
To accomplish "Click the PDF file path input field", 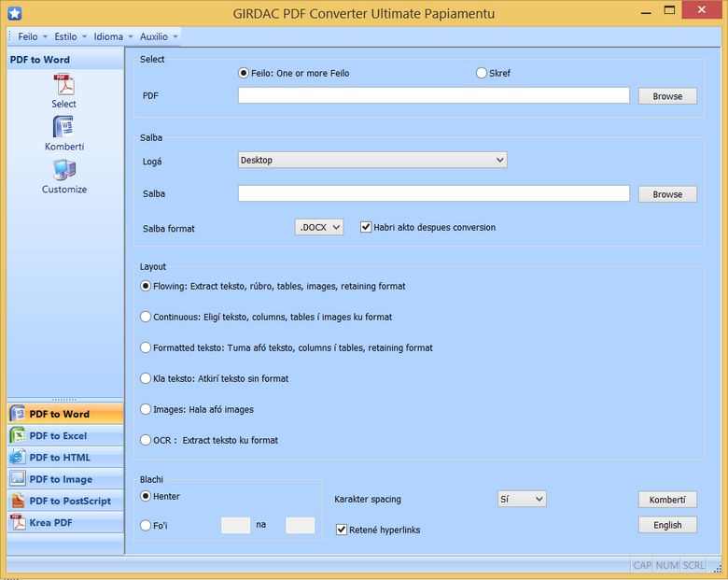I will point(434,95).
